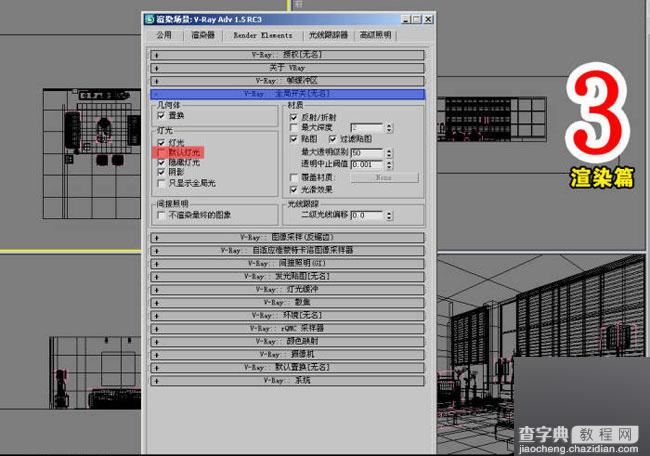Screen dimensions: 650x456
Task: Click the 二级光线偏移 spinner arrows
Action: pyautogui.click(x=389, y=216)
